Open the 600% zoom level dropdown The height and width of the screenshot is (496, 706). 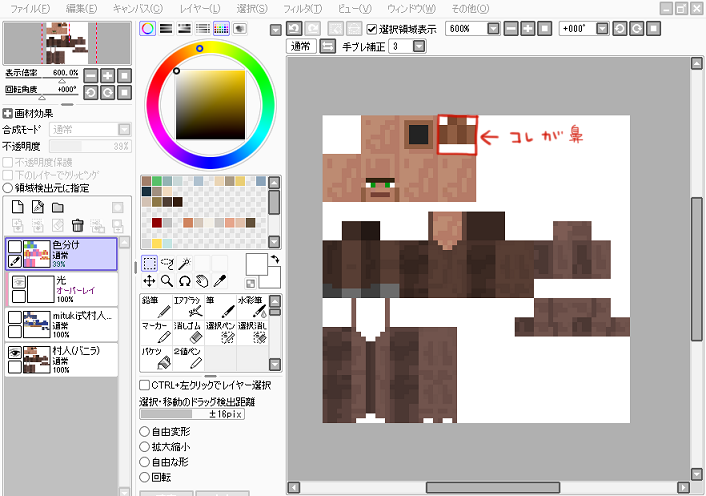point(493,29)
